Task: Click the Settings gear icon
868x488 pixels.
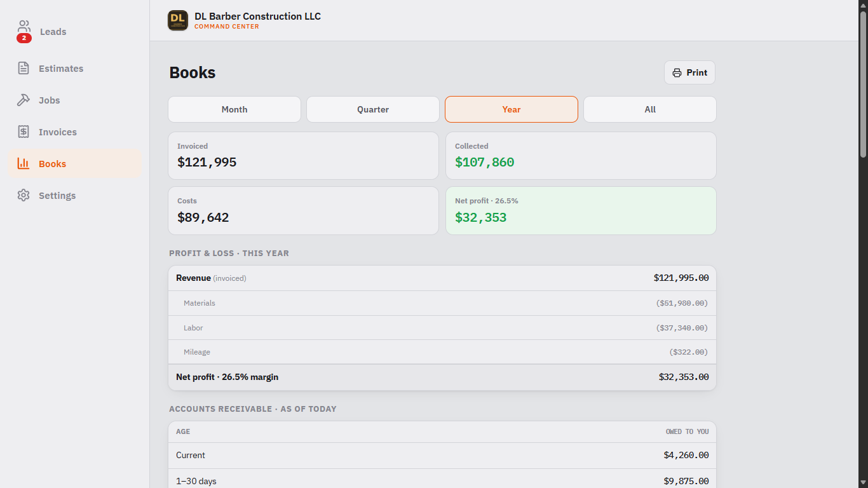Action: pyautogui.click(x=24, y=195)
